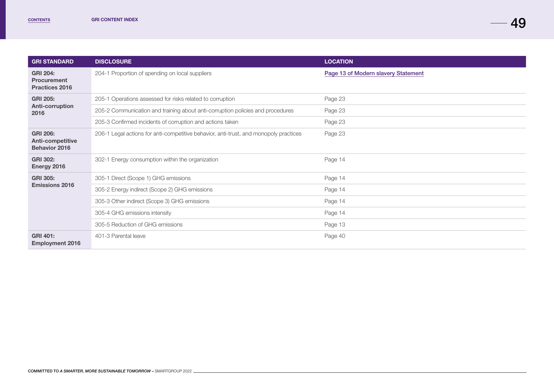The height and width of the screenshot is (392, 554).
Task: Open 'Page 13 of Modern slavery Statement' link
Action: pos(374,73)
